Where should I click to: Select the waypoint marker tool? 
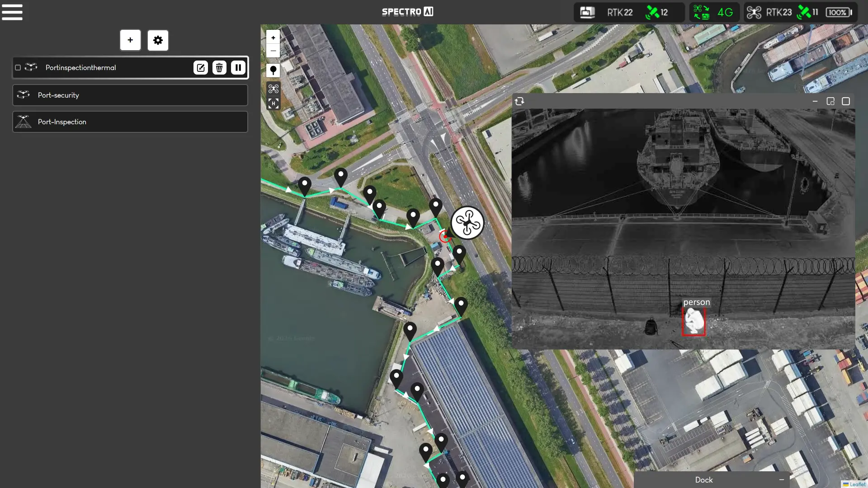coord(274,70)
